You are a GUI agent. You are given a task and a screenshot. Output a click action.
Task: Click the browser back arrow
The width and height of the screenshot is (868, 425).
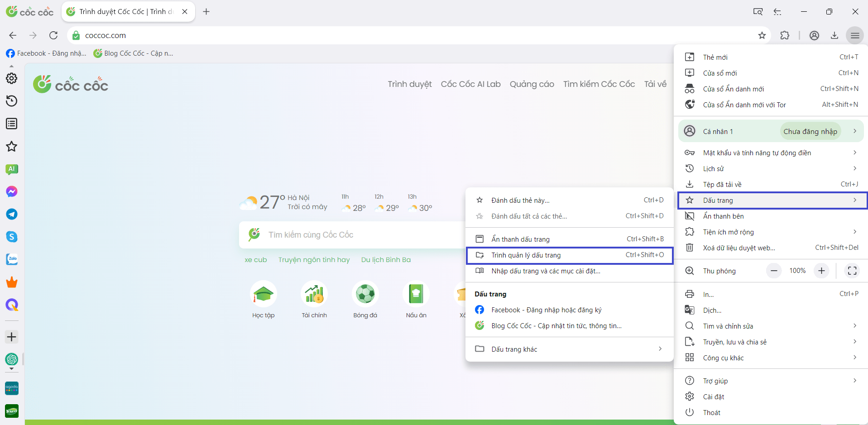[13, 35]
